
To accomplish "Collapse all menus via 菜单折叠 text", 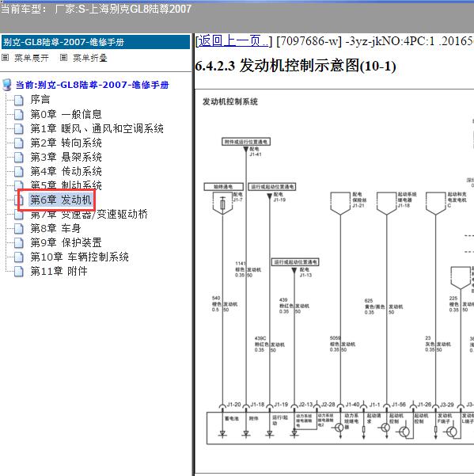I will (90, 58).
